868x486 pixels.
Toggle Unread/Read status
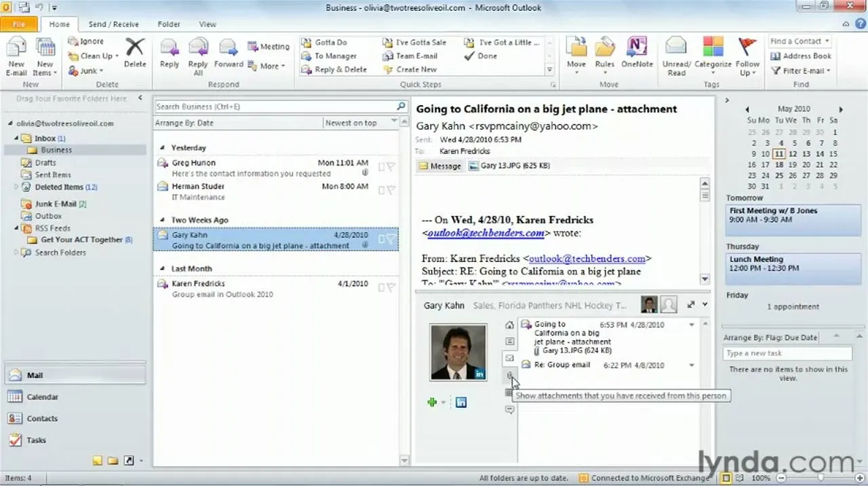point(676,56)
